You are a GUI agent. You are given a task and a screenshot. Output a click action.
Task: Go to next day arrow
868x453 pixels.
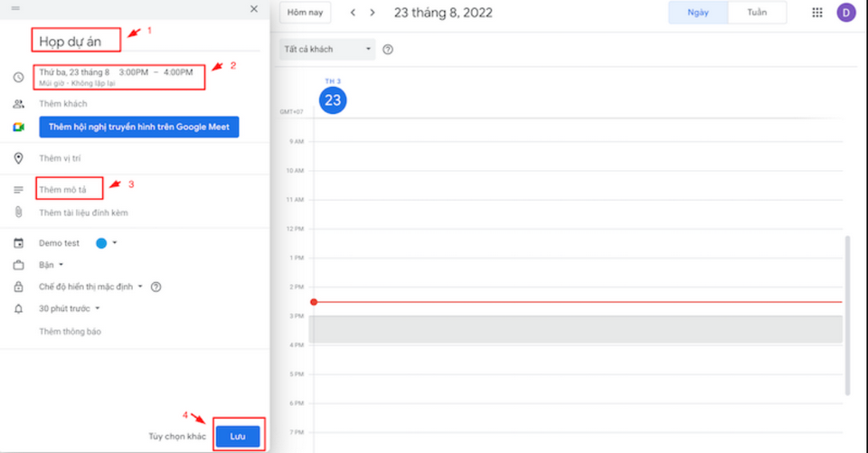click(372, 13)
